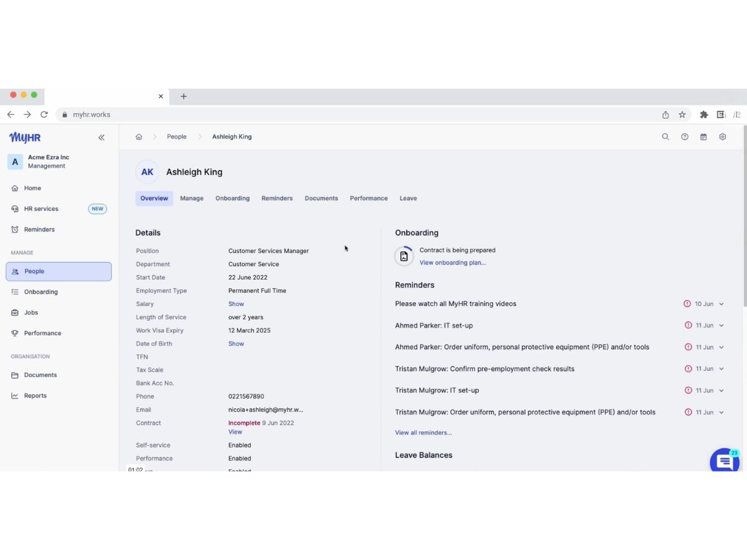747x560 pixels.
Task: Select the Overview tab
Action: 154,198
